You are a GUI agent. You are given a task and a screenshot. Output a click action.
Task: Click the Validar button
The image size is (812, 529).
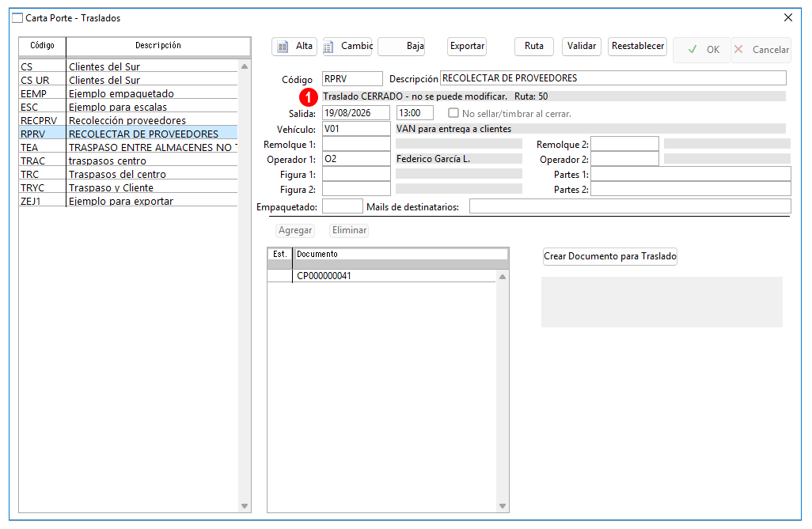(582, 46)
